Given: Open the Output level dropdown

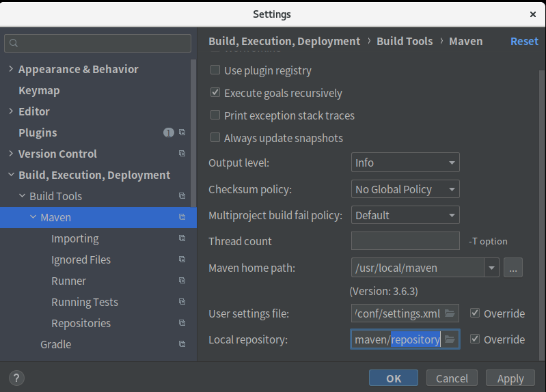Looking at the screenshot, I should pos(405,163).
